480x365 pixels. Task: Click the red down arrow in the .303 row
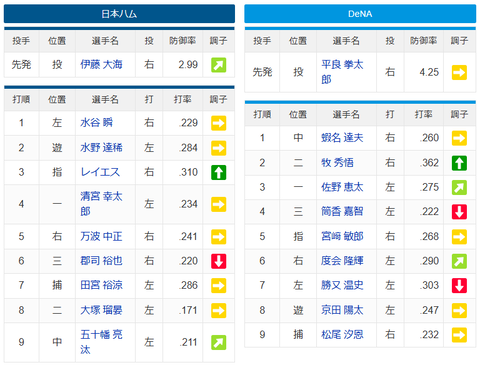[459, 286]
